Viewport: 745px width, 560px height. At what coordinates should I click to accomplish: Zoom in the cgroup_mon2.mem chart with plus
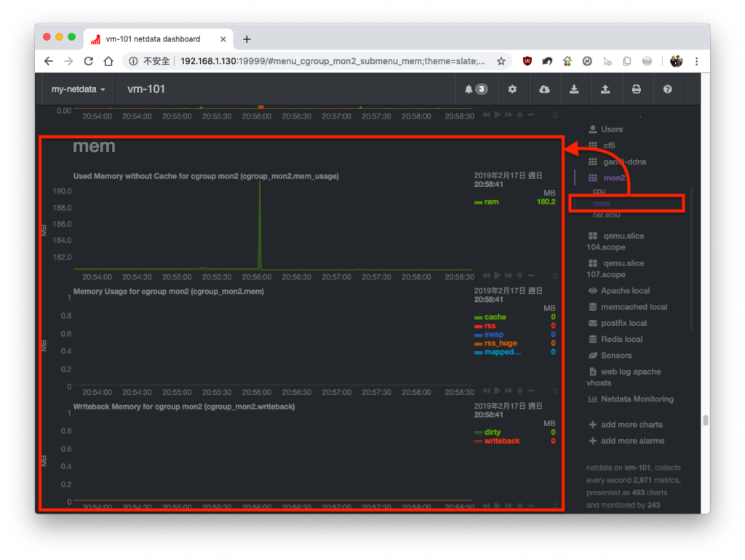coord(519,391)
